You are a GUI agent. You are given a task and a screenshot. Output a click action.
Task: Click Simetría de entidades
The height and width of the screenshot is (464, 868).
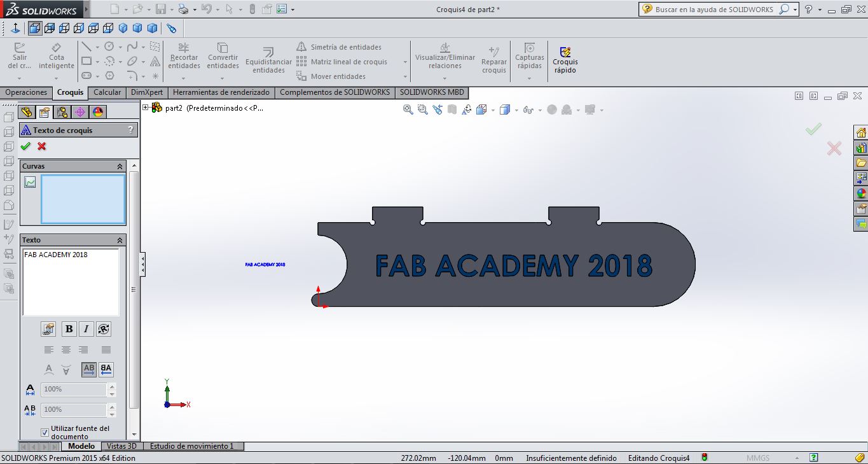click(x=340, y=47)
